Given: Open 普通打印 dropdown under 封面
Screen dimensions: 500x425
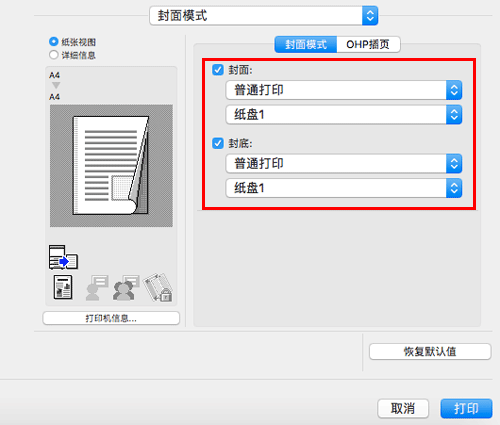Looking at the screenshot, I should tap(344, 90).
